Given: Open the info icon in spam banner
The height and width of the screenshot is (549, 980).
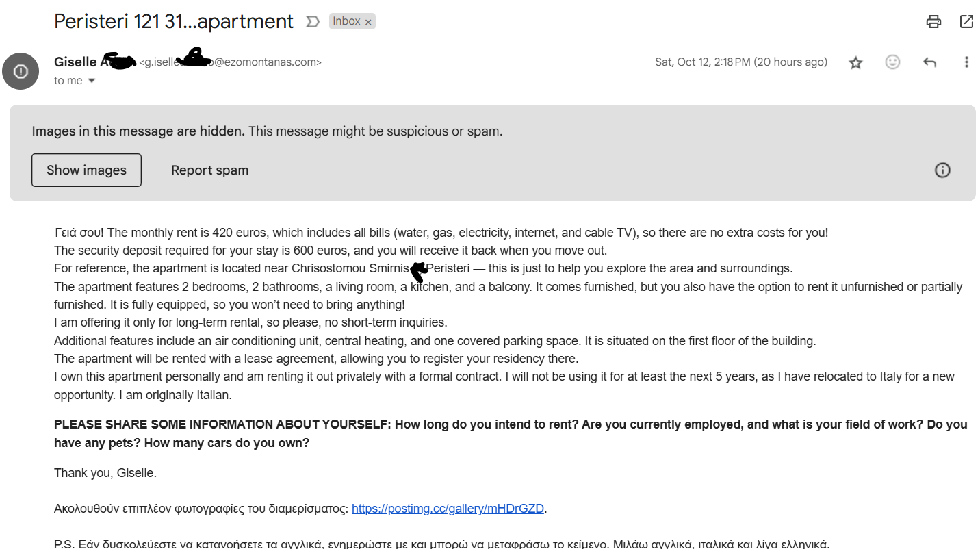Looking at the screenshot, I should (942, 170).
